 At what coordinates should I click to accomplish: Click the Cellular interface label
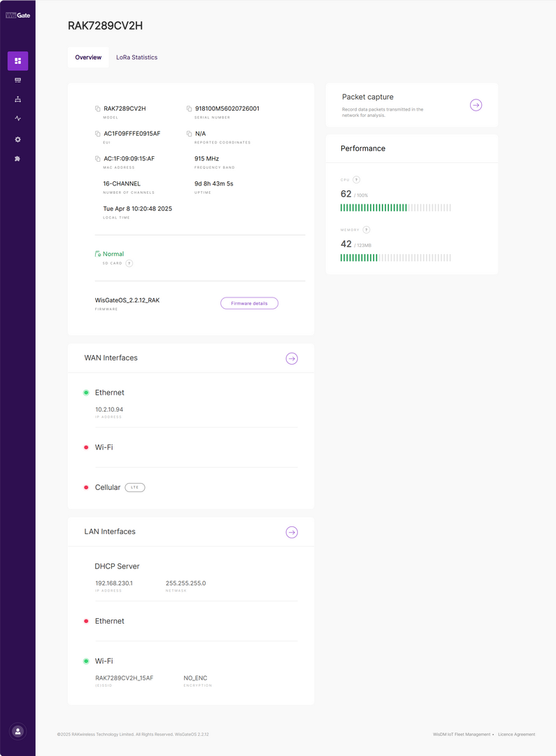coord(108,487)
